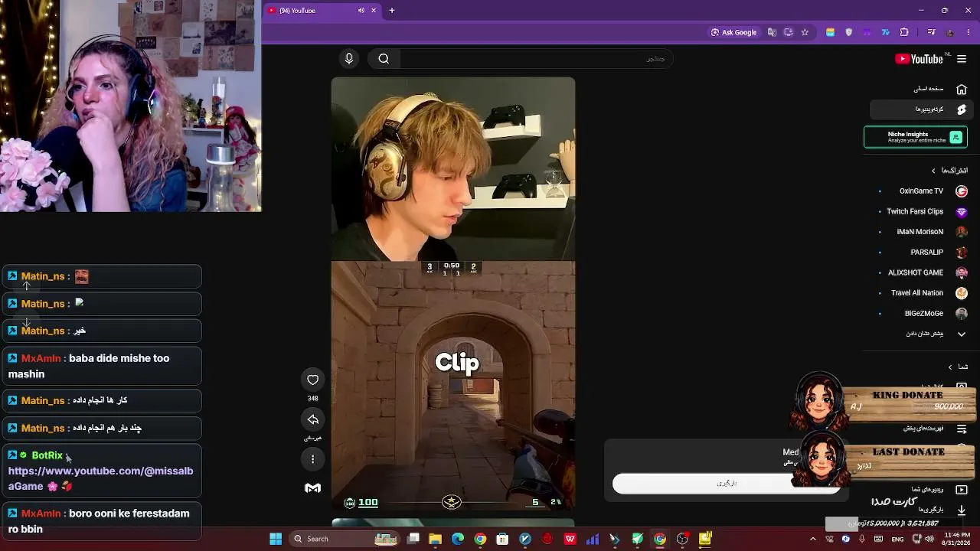Click the ENG language indicator in tray
This screenshot has height=551, width=980.
(897, 539)
